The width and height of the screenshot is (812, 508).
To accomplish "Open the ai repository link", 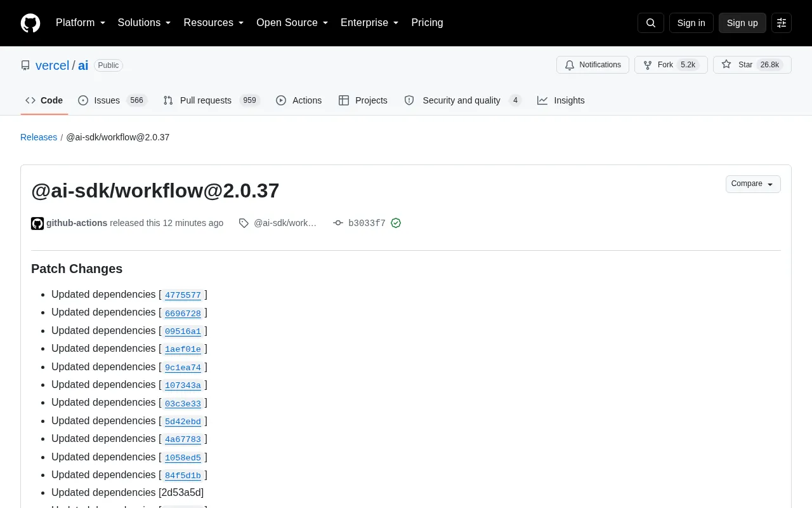I will click(83, 65).
